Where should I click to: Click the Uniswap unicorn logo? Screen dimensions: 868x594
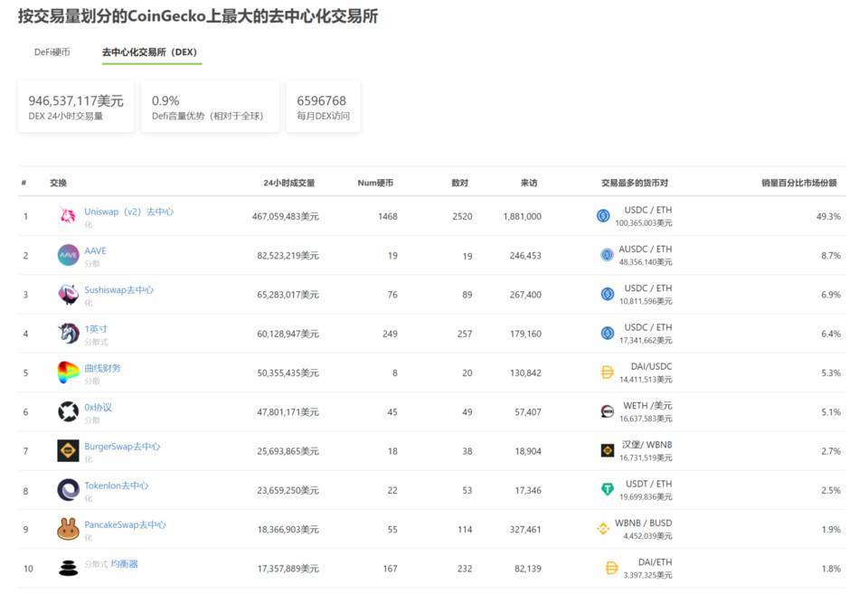67,216
